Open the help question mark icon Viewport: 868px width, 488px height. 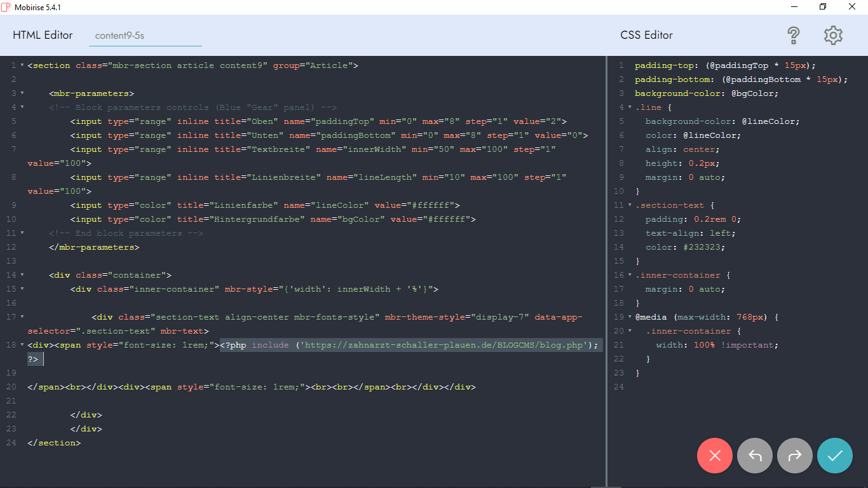tap(793, 35)
